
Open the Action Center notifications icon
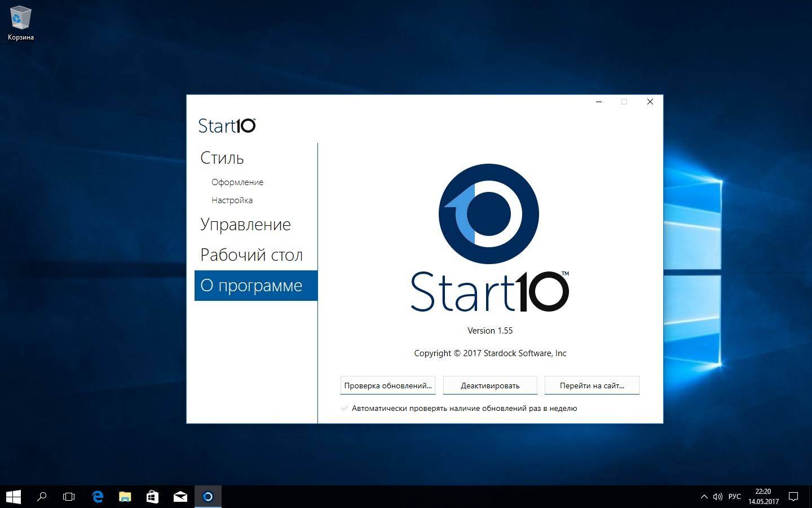793,497
